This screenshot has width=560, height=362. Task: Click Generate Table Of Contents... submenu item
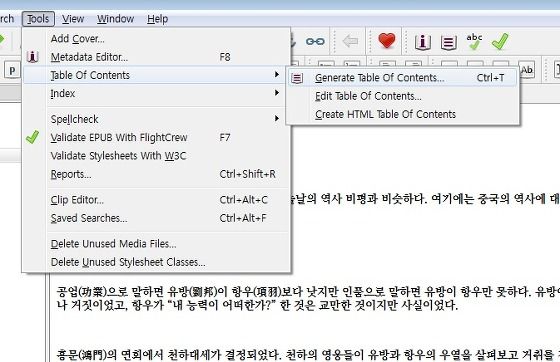402,77
